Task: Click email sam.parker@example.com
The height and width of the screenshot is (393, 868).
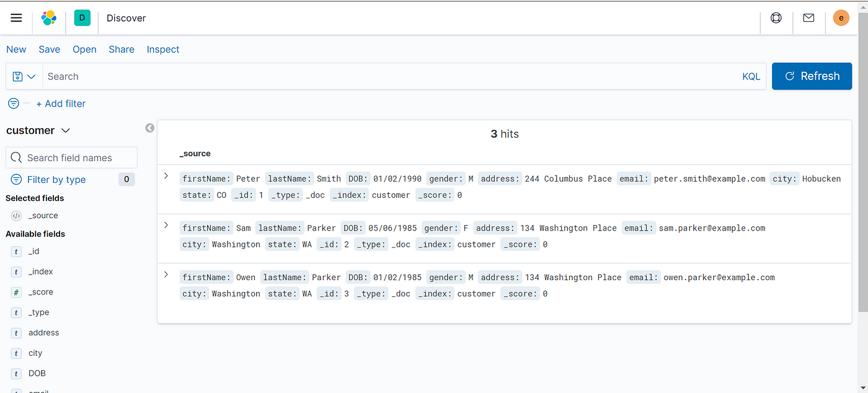Action: pos(712,228)
